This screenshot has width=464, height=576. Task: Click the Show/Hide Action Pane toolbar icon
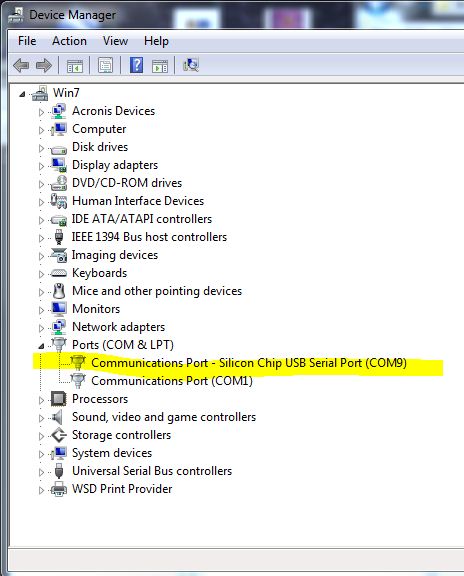tap(160, 66)
